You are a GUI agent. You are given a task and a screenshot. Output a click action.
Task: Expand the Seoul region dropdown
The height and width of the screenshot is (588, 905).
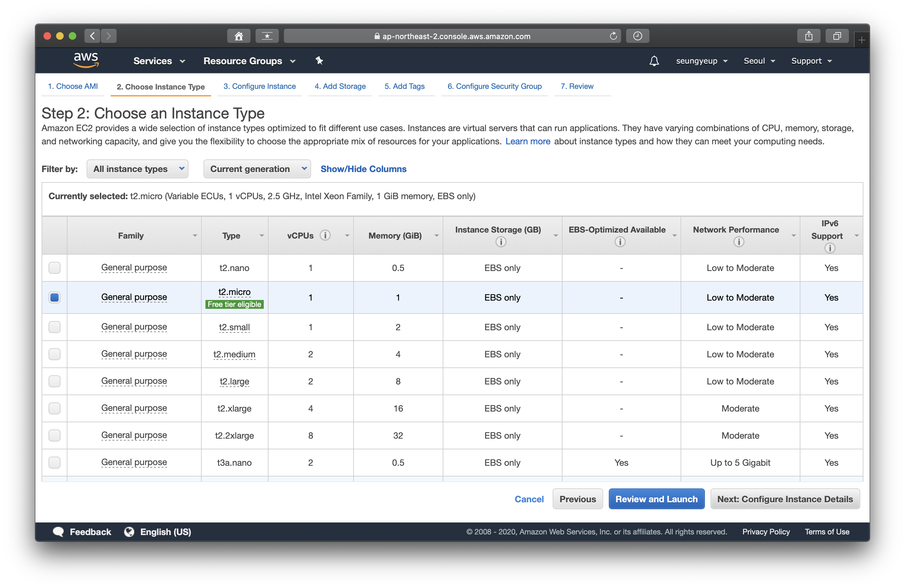click(759, 61)
